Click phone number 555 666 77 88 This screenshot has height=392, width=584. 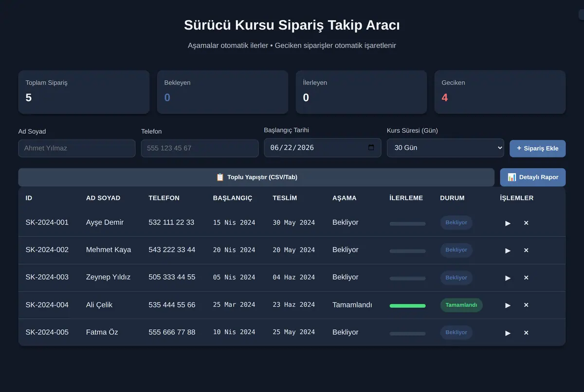[x=172, y=332]
